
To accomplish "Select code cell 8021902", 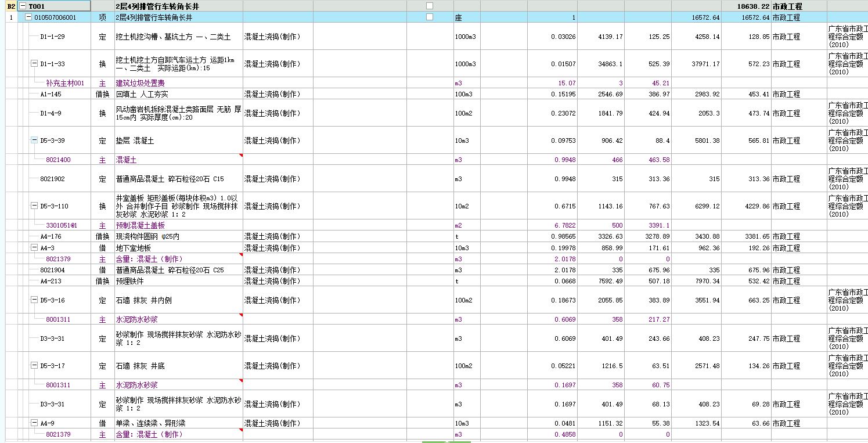I will tap(52, 179).
